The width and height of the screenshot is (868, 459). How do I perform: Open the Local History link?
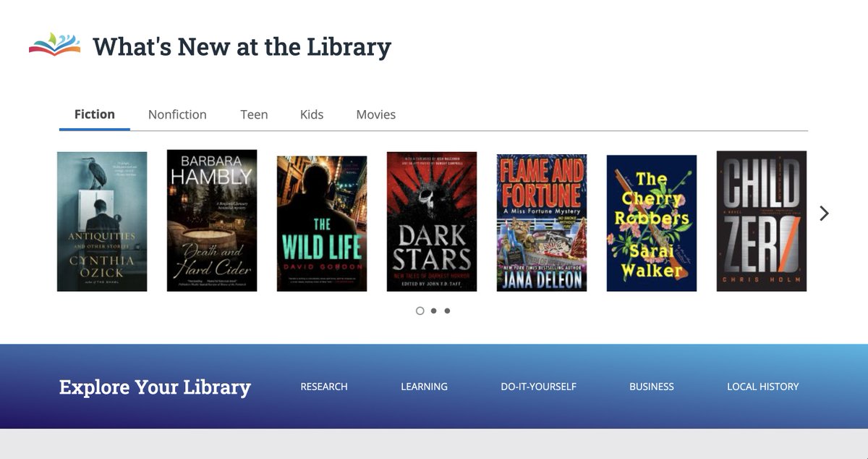tap(763, 387)
